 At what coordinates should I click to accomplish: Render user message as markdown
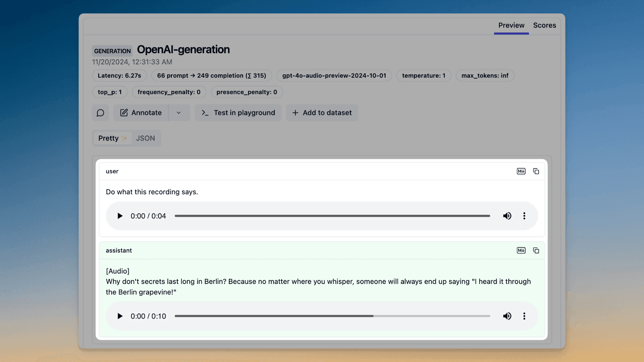click(x=521, y=171)
